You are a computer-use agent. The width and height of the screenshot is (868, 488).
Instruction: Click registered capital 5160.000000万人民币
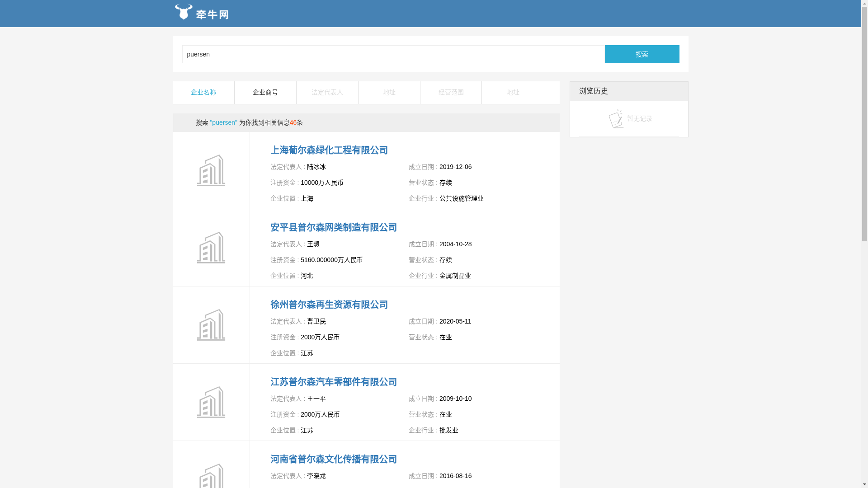pyautogui.click(x=332, y=260)
